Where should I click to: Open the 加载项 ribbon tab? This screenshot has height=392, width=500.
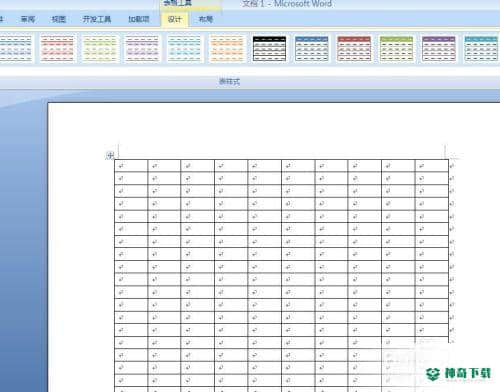(139, 19)
